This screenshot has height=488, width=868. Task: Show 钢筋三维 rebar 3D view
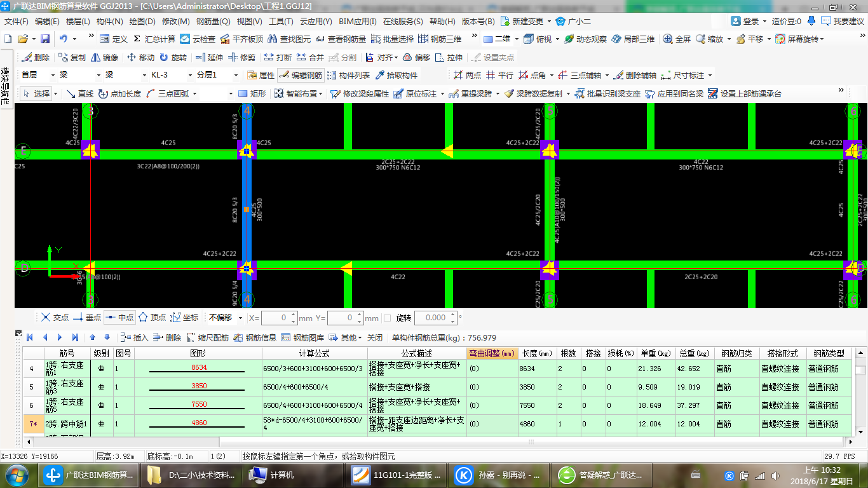point(440,39)
